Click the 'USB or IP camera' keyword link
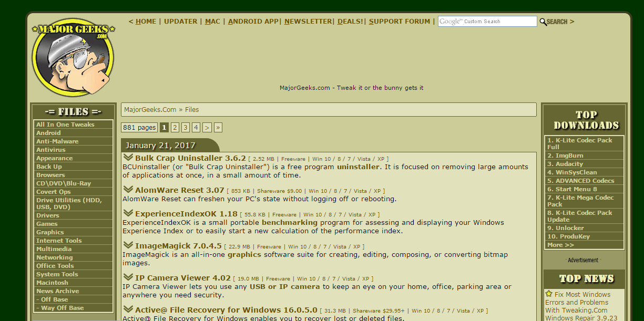Viewport: 644px width, 321px height. (284, 287)
